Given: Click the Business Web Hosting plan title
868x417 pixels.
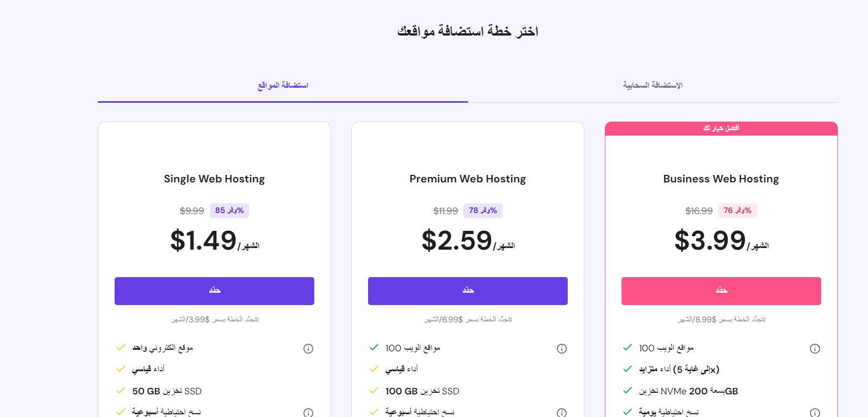Looking at the screenshot, I should [x=721, y=179].
